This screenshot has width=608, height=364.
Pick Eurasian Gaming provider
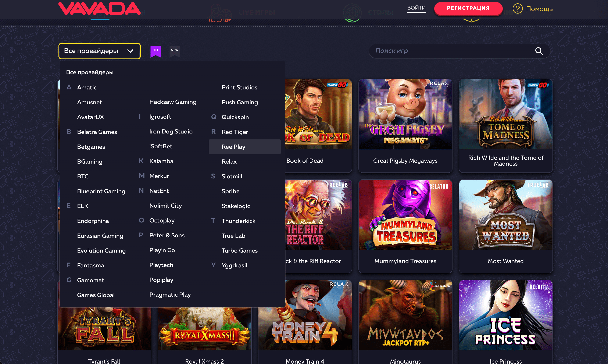point(100,236)
